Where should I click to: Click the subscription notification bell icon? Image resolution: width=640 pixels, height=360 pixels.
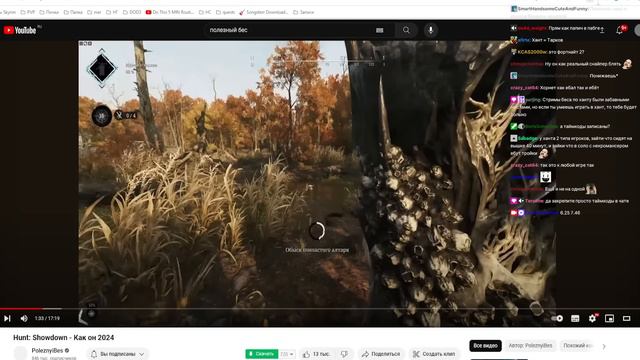94,354
